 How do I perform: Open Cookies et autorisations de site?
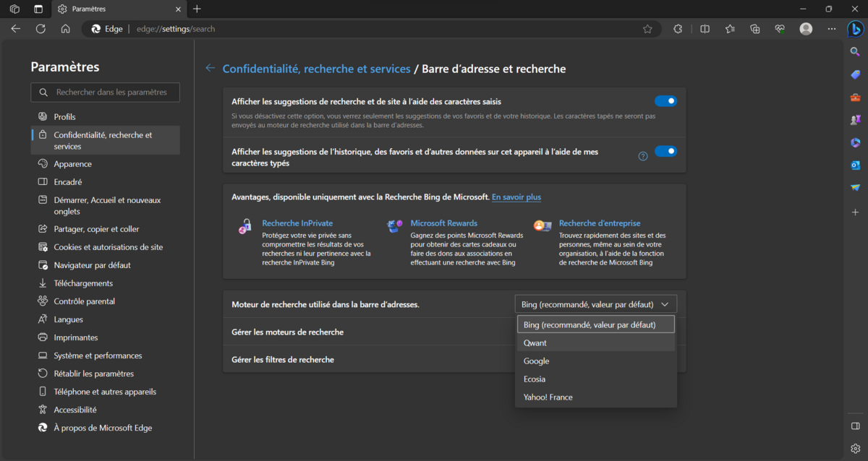coord(106,247)
